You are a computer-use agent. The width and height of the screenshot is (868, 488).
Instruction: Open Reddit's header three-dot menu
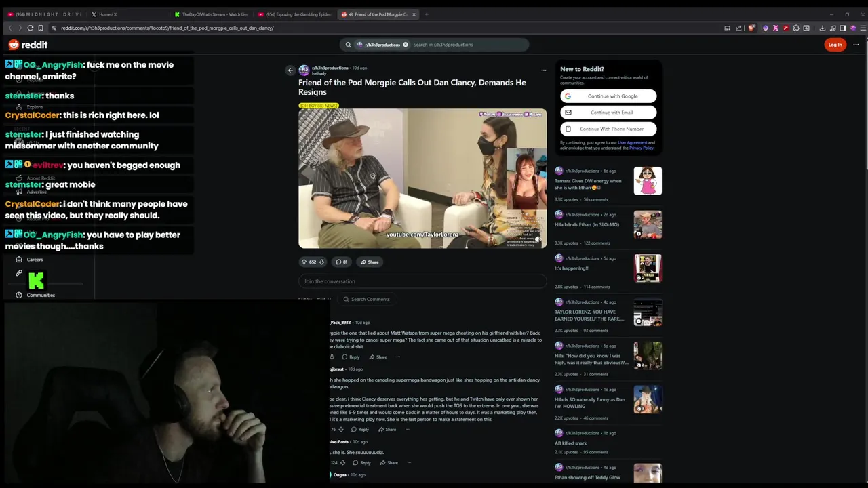856,45
